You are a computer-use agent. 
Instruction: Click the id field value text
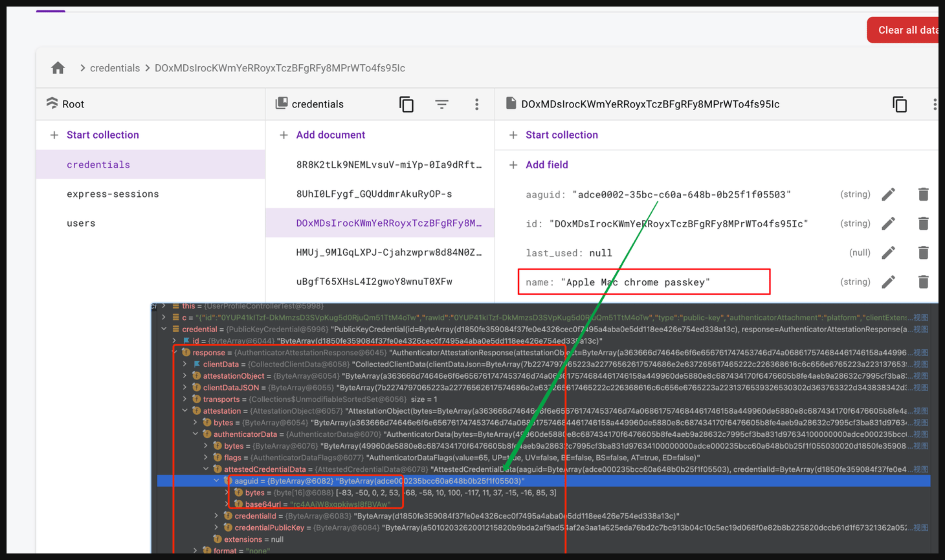tap(679, 224)
